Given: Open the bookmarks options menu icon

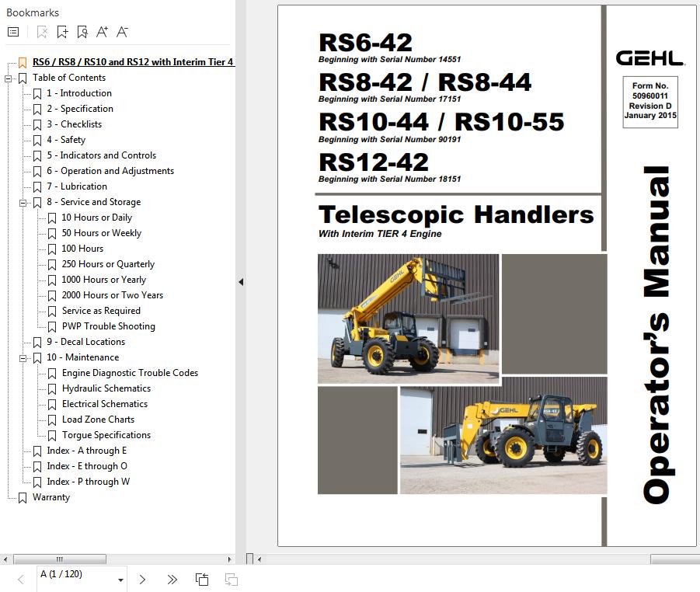Looking at the screenshot, I should pyautogui.click(x=13, y=32).
